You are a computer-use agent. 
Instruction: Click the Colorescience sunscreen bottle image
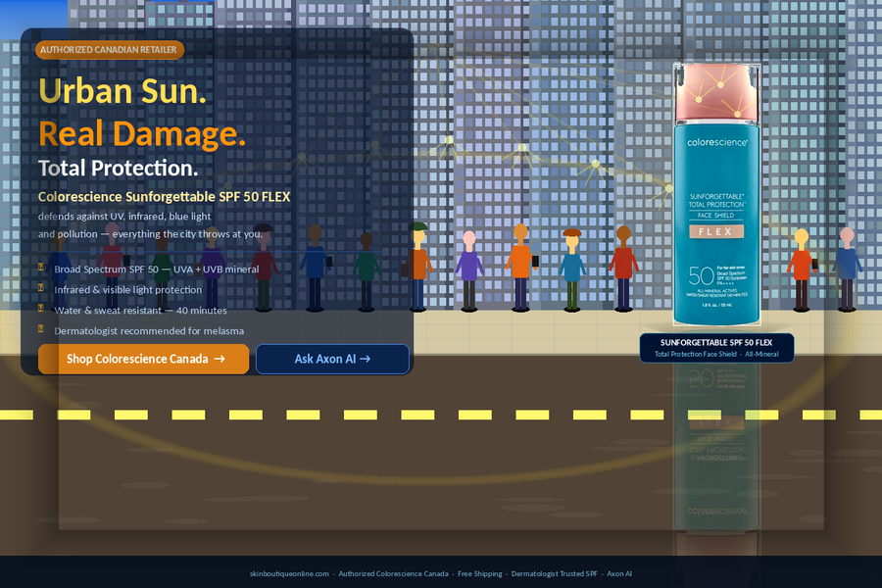tap(716, 195)
